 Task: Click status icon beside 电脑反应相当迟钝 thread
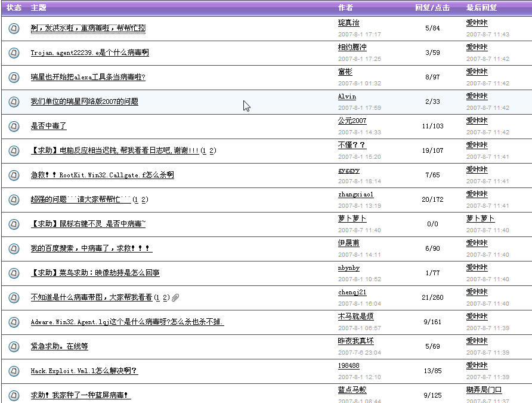[x=14, y=150]
